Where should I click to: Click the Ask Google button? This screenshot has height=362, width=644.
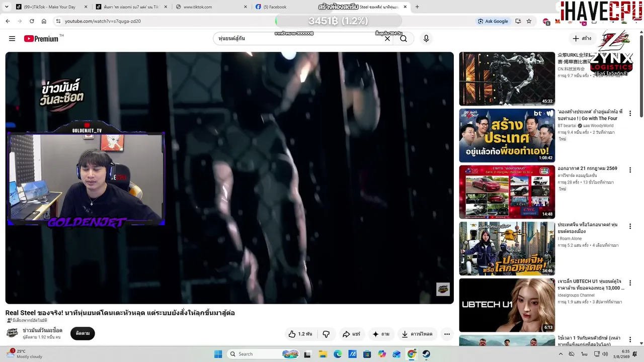(493, 21)
